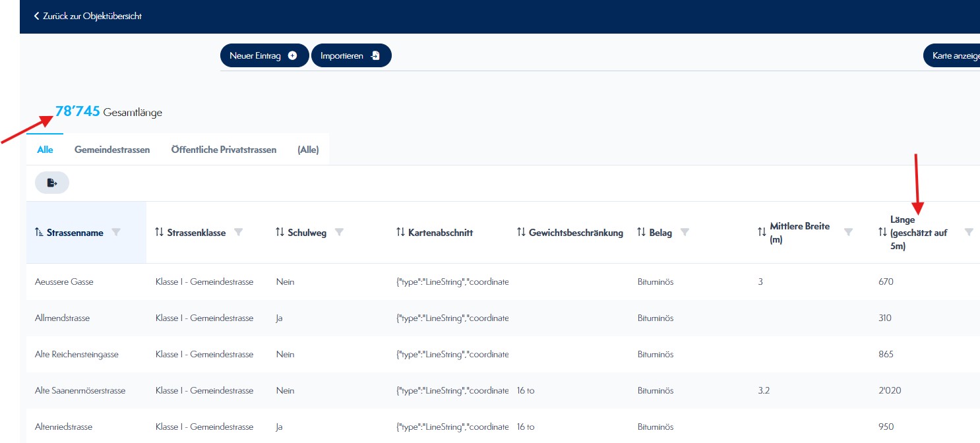Screen dimensions: 980x443
Task: Go back via Zurück zur Objektübersicht
Action: [x=88, y=16]
